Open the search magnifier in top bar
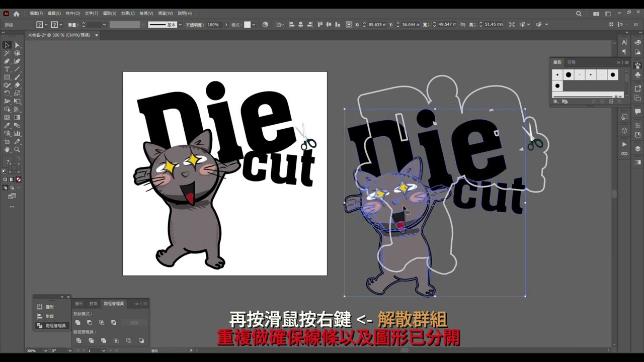The height and width of the screenshot is (362, 644). (x=579, y=14)
